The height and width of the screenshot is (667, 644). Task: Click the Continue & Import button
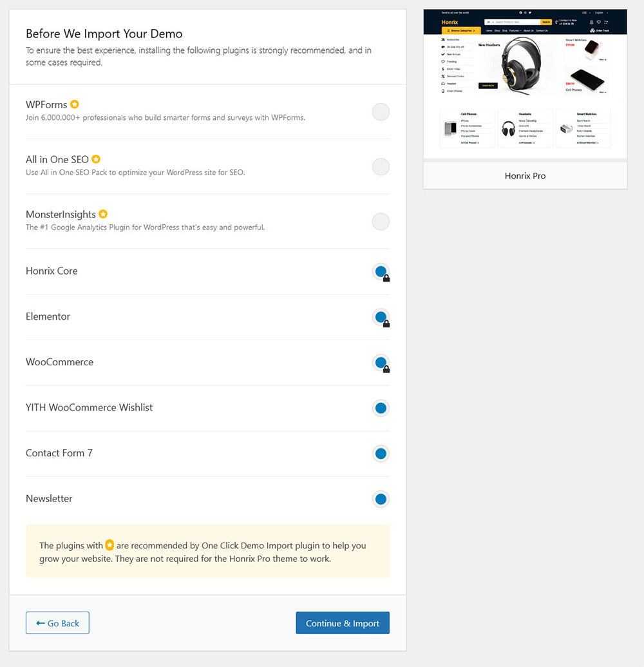coord(343,623)
